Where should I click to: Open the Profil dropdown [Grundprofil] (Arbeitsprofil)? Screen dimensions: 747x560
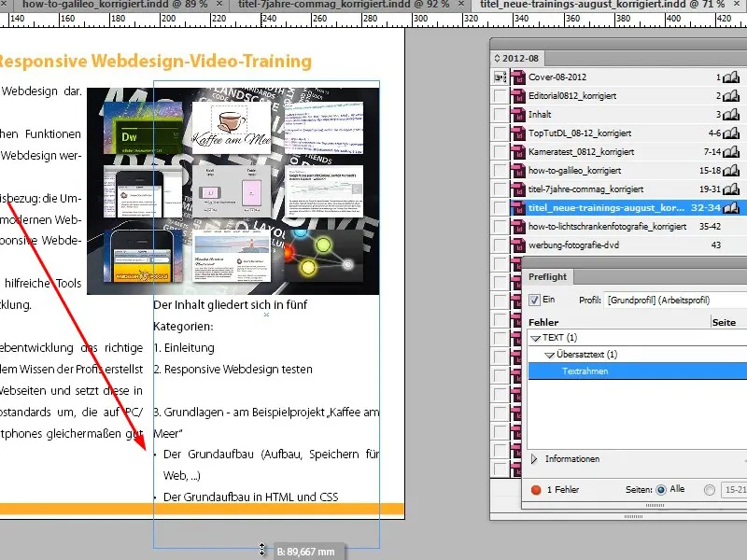pos(675,301)
